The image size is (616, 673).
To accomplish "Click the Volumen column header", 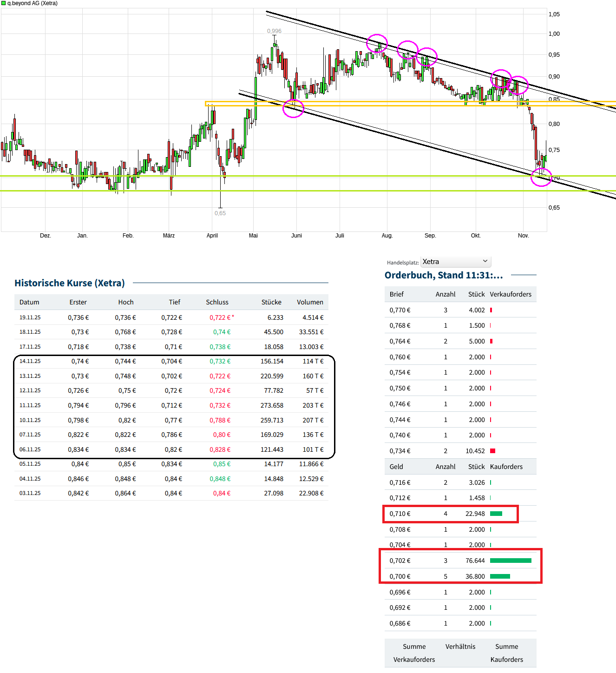I will tap(310, 302).
